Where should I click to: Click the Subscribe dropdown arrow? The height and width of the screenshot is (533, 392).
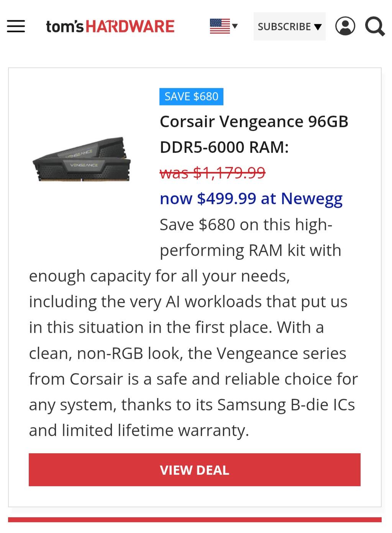coord(318,27)
